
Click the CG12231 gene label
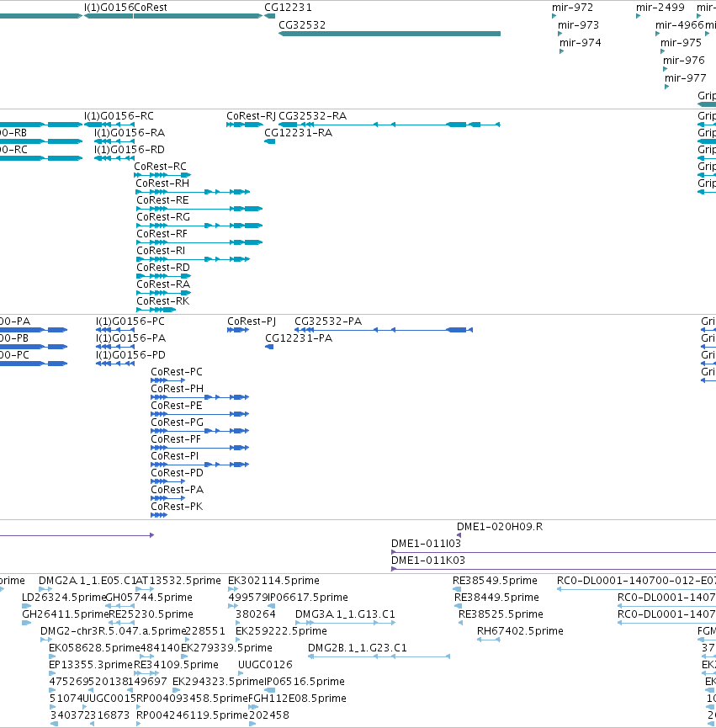(288, 8)
